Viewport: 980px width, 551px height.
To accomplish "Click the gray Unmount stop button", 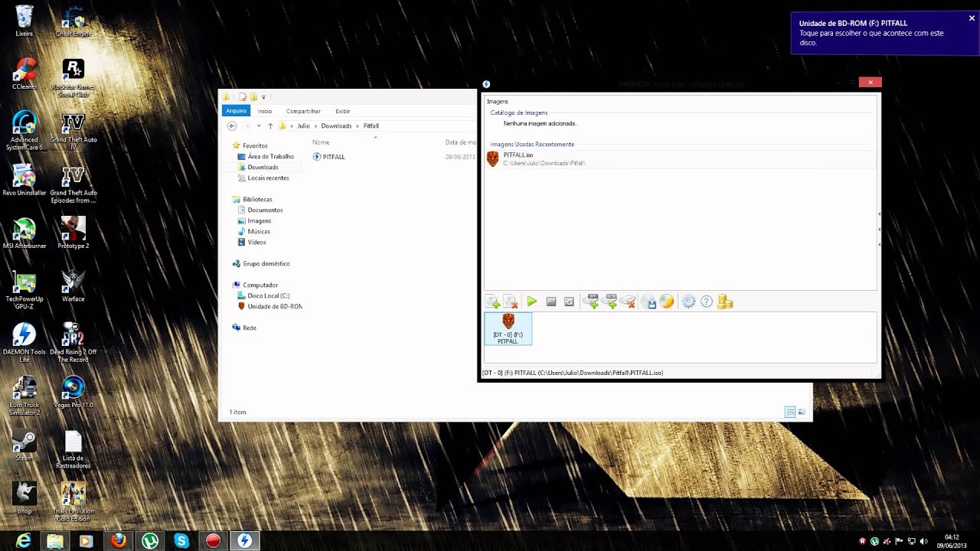I will (x=550, y=302).
